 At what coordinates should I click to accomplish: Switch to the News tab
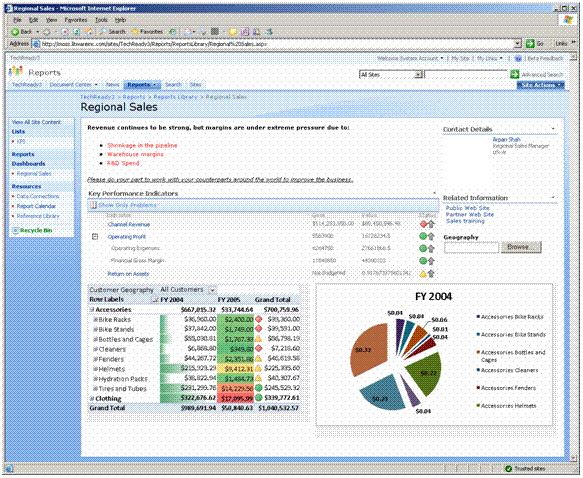(x=113, y=85)
